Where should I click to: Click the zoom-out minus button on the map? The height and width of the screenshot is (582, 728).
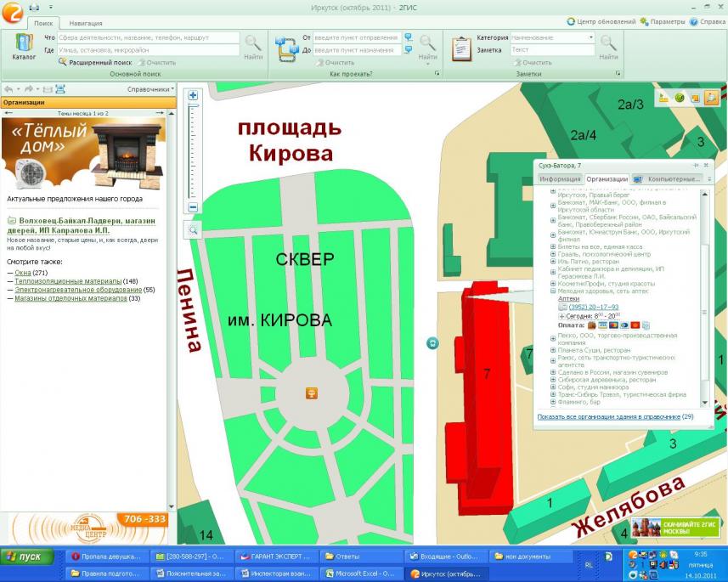[193, 207]
